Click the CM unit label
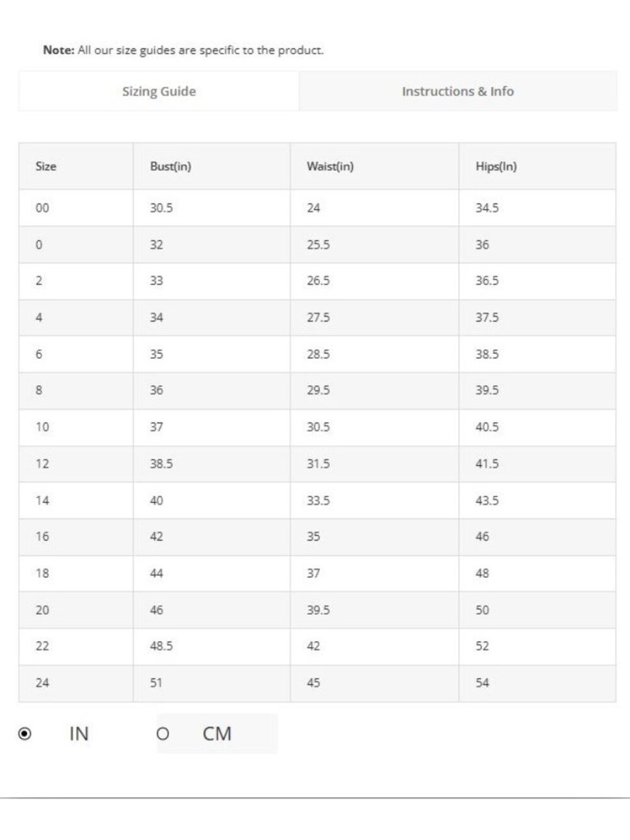This screenshot has height=840, width=630. coord(217,734)
